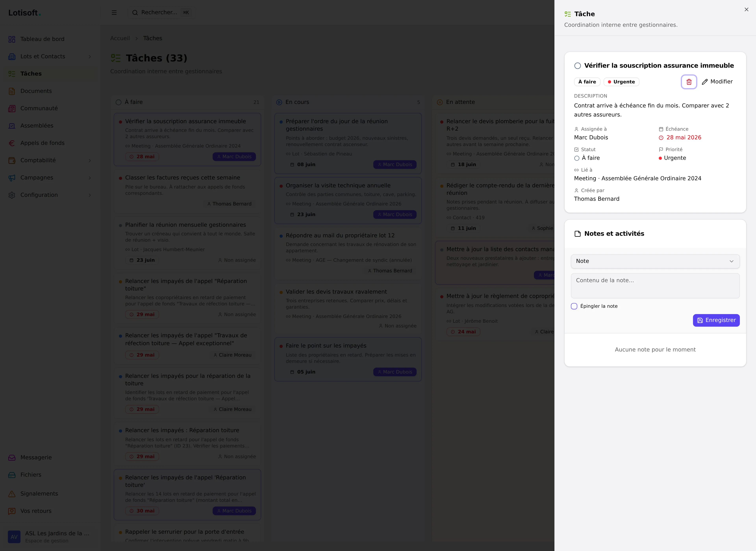The image size is (756, 551).
Task: Click the En attente column pause icon
Action: [x=440, y=102]
